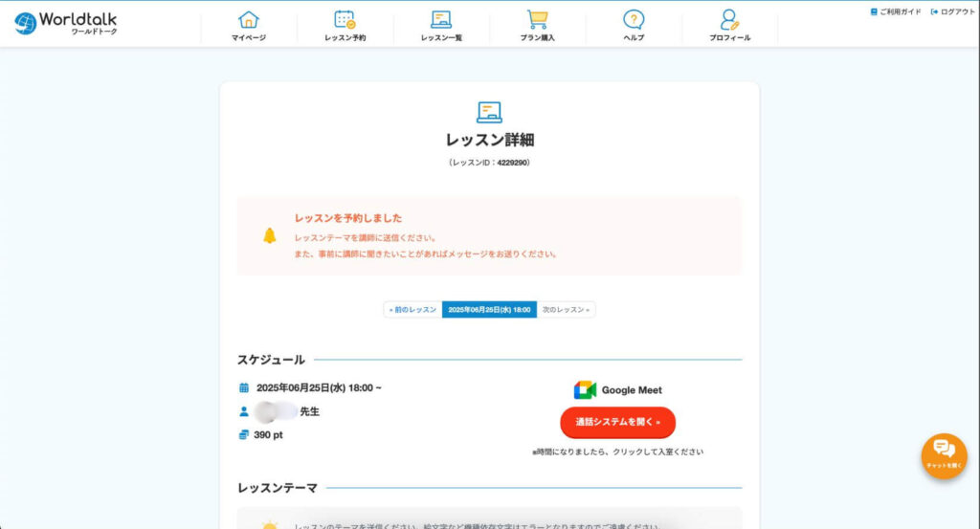This screenshot has width=980, height=529.
Task: Click the blurred teacher name 先生
Action: coord(287,411)
